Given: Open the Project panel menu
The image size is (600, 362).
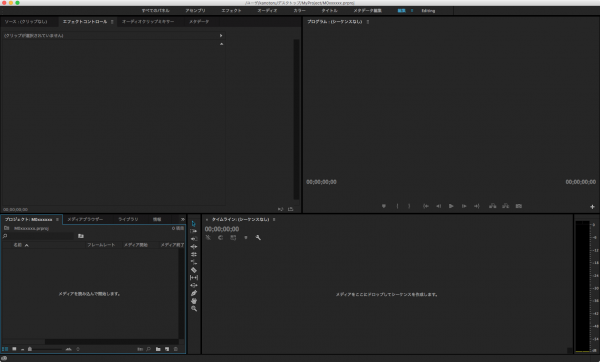Looking at the screenshot, I should point(57,220).
